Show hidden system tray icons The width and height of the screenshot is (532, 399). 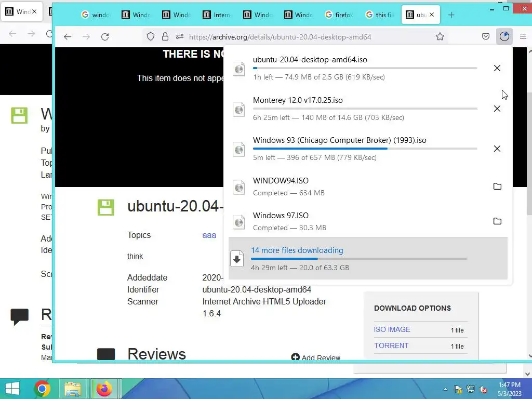445,389
